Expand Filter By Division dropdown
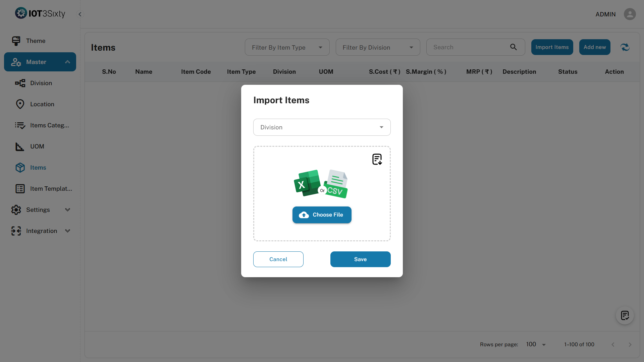This screenshot has width=644, height=362. pyautogui.click(x=378, y=48)
